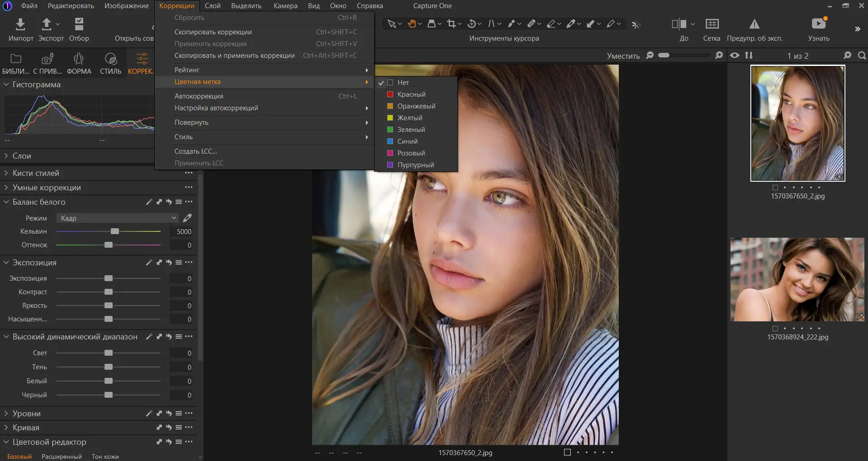Open the Слой menu in menu bar
The width and height of the screenshot is (868, 461).
tap(213, 6)
